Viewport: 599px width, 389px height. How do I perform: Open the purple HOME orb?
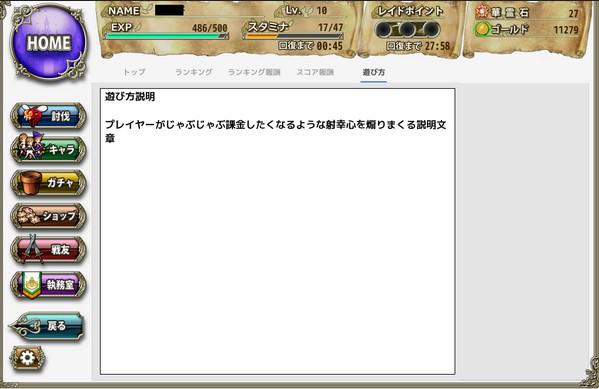49,42
